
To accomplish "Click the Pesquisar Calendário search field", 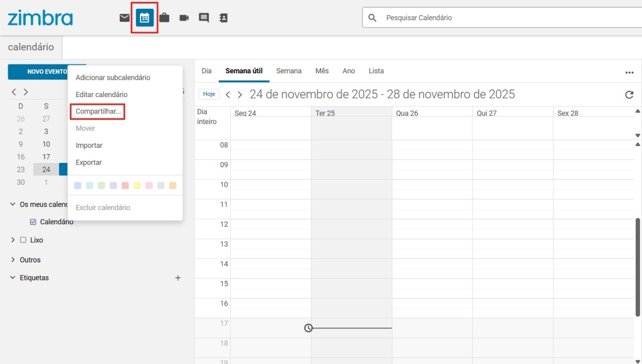I will [x=508, y=18].
